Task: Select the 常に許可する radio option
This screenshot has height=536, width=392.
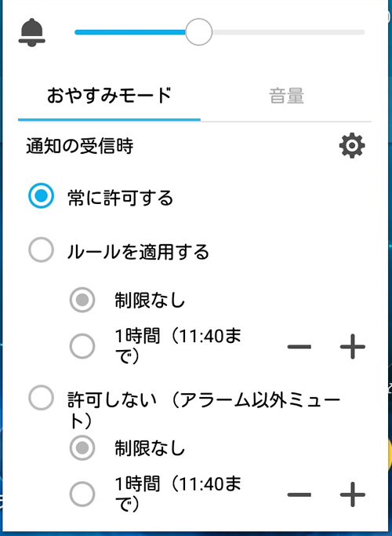Action: pyautogui.click(x=41, y=196)
